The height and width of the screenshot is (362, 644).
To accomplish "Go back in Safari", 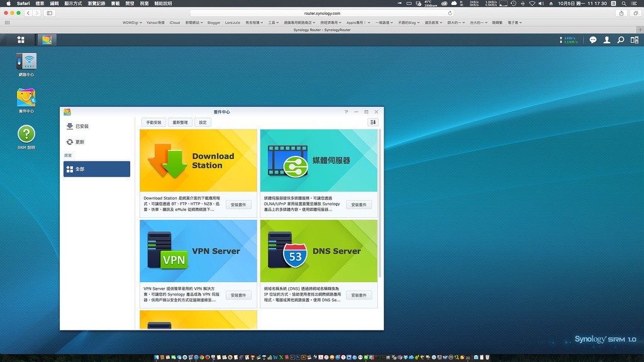I will 28,13.
